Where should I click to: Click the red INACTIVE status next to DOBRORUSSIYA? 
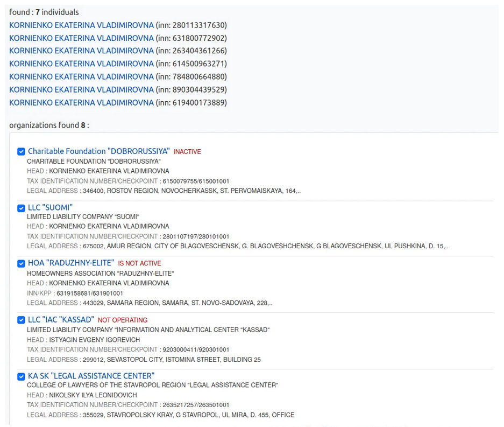[x=187, y=152]
